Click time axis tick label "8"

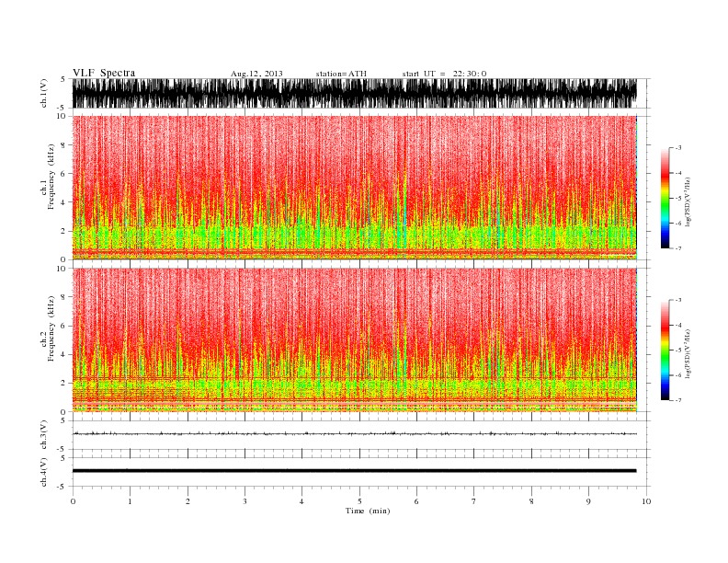pyautogui.click(x=531, y=501)
